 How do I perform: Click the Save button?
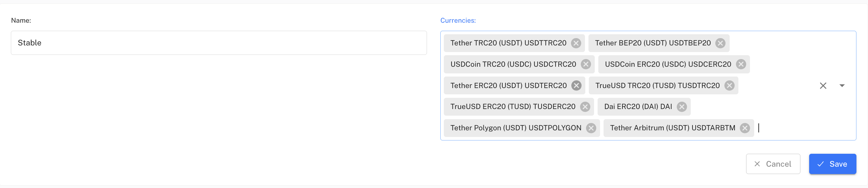(x=832, y=164)
